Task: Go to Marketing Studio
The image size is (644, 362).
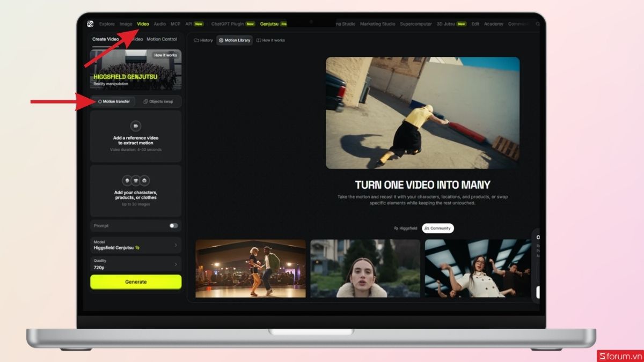Action: pyautogui.click(x=378, y=24)
